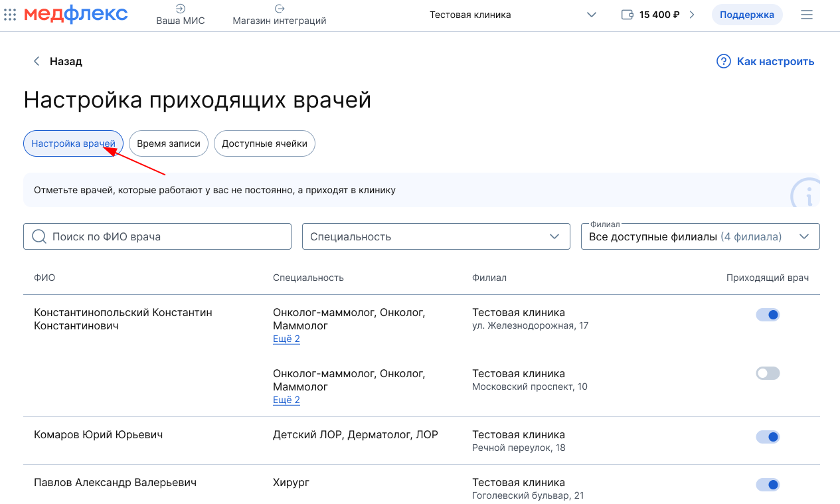The image size is (840, 504).
Task: Click Константинопольский Константин Константинович name
Action: coord(124,319)
